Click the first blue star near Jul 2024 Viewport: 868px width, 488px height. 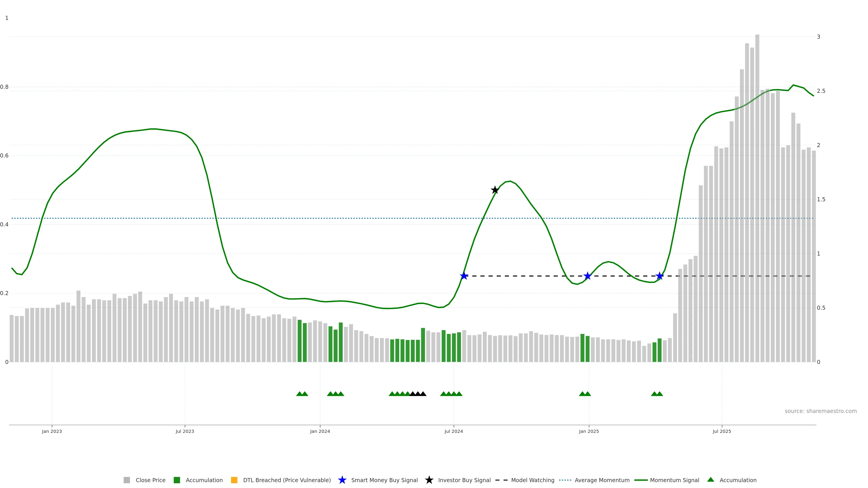[x=464, y=276]
